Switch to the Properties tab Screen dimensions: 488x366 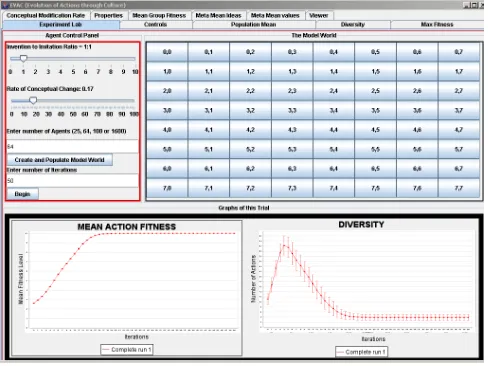click(108, 15)
